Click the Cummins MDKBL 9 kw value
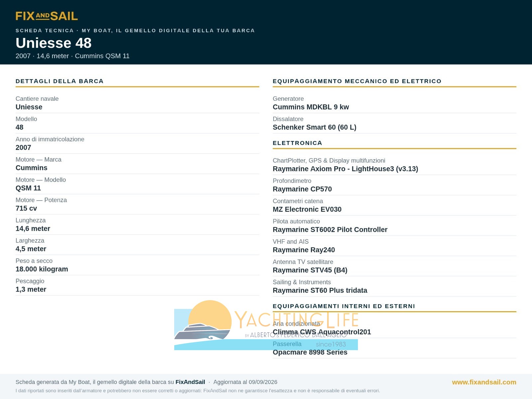Viewport: 532px width, 399px height. coord(311,107)
